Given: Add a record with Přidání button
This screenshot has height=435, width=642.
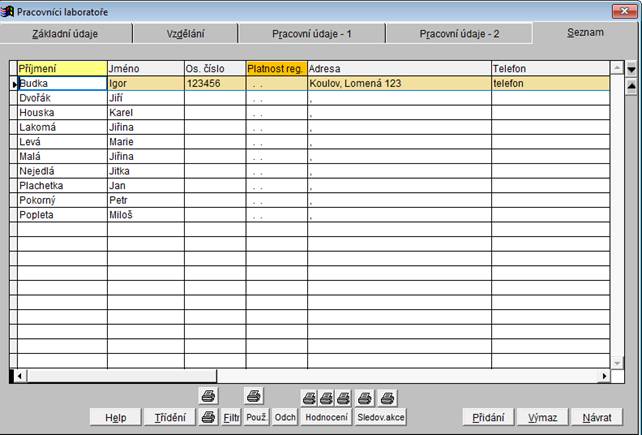Looking at the screenshot, I should [488, 418].
